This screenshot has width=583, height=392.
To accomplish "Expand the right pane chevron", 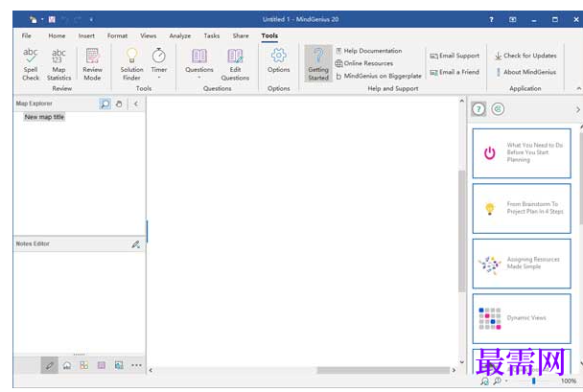I will coord(578,109).
